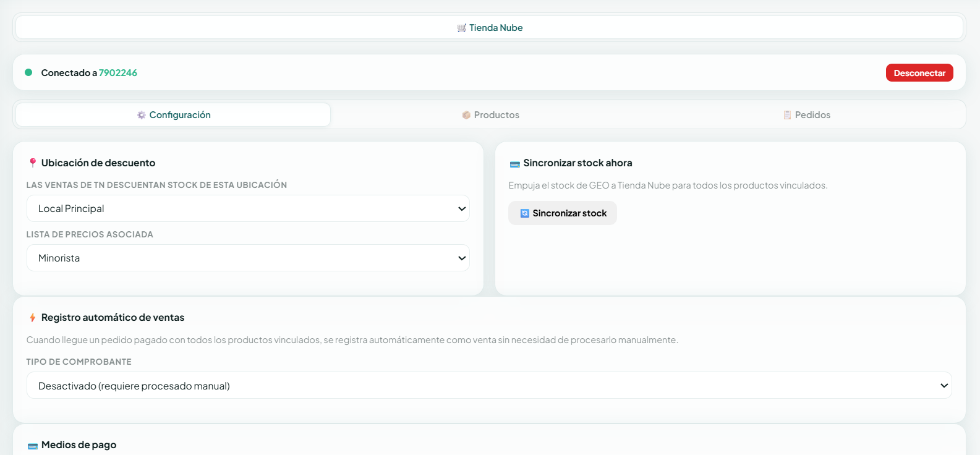Open store ID 7902246 link
The height and width of the screenshot is (455, 980).
118,73
